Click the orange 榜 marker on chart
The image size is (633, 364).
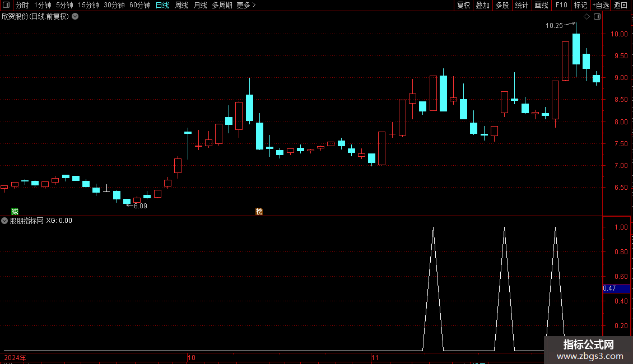coord(259,211)
